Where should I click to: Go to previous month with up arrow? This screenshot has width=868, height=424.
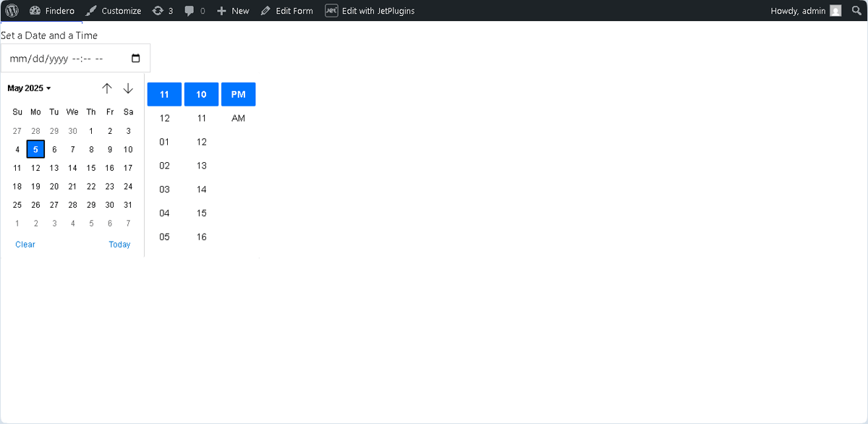[x=107, y=88]
